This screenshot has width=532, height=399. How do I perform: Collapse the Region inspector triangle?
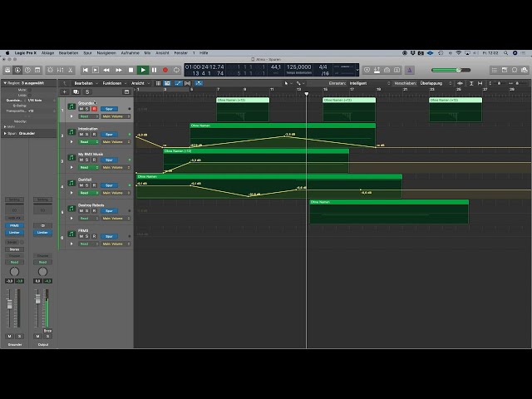point(5,83)
